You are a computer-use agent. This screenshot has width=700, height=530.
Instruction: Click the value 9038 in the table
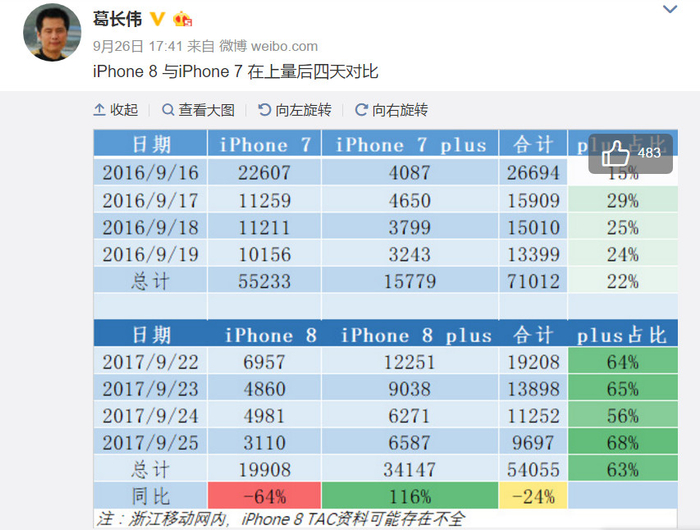coord(410,388)
